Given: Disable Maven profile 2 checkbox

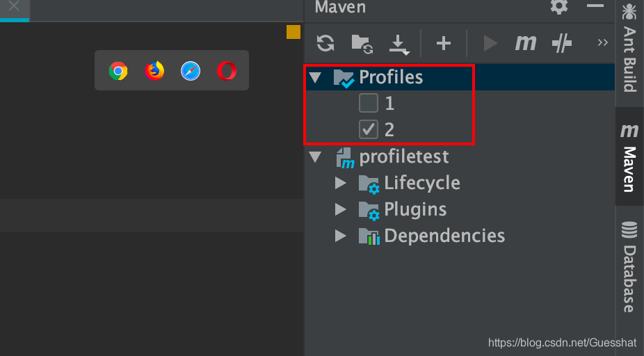Looking at the screenshot, I should [369, 129].
